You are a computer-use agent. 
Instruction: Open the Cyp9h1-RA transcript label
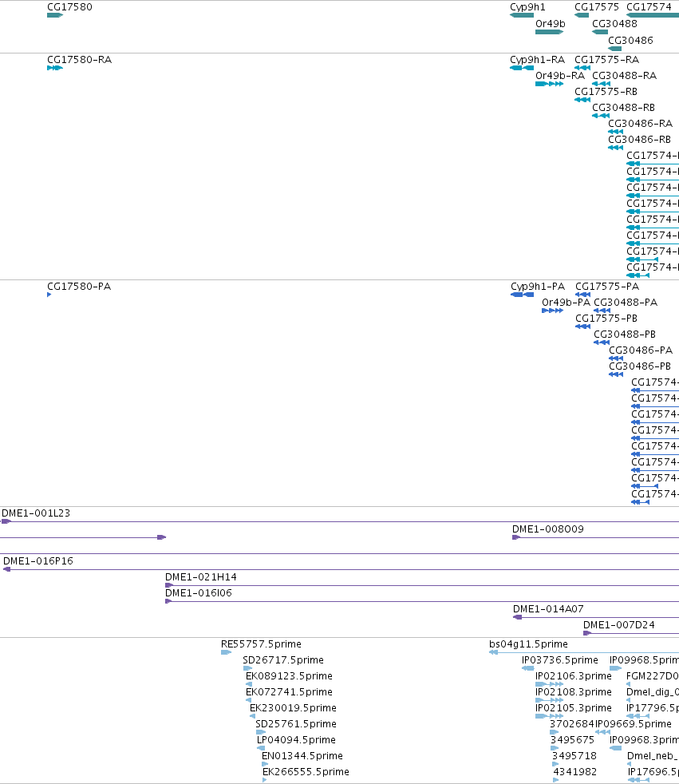coord(537,60)
